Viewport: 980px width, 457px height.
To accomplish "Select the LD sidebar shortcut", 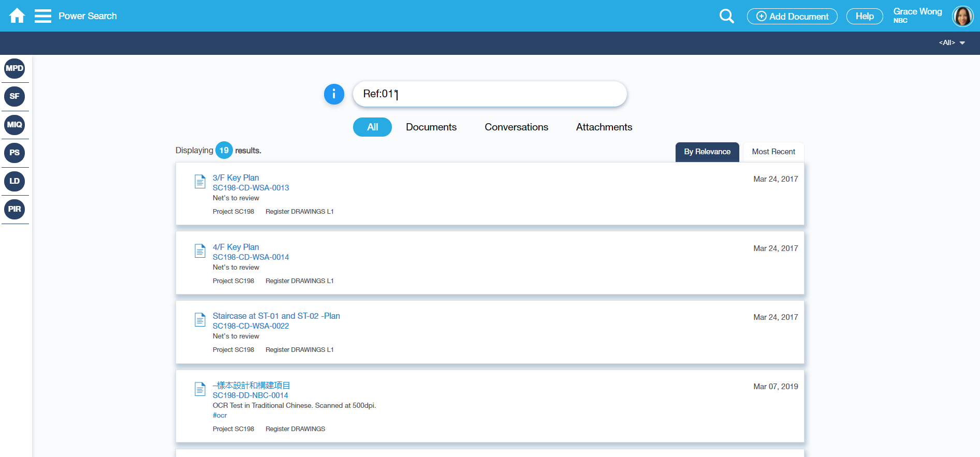I will (x=14, y=181).
